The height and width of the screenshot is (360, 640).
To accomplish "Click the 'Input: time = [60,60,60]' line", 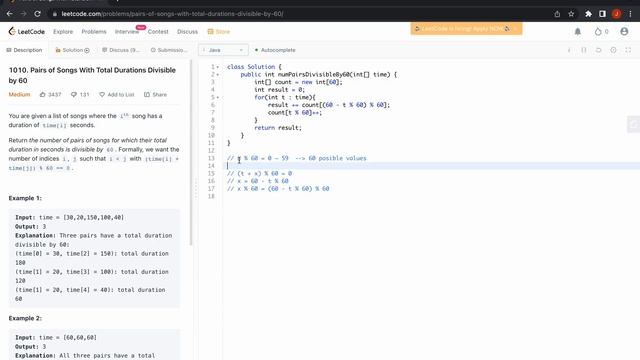I will [x=56, y=338].
